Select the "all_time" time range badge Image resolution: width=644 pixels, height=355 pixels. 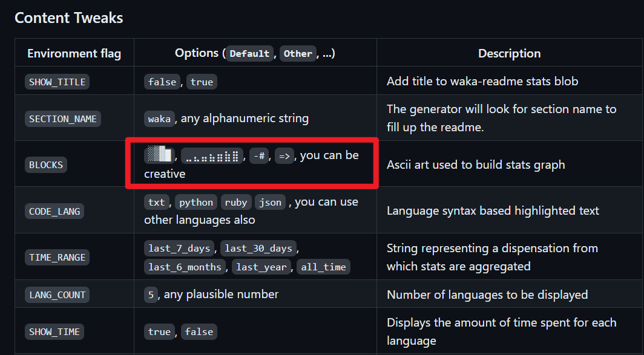pyautogui.click(x=323, y=267)
